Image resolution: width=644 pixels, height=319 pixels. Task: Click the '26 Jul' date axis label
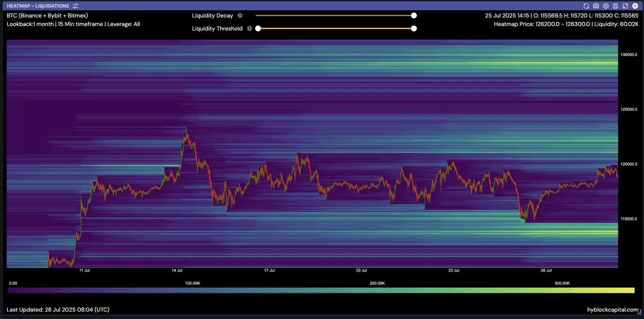click(546, 271)
